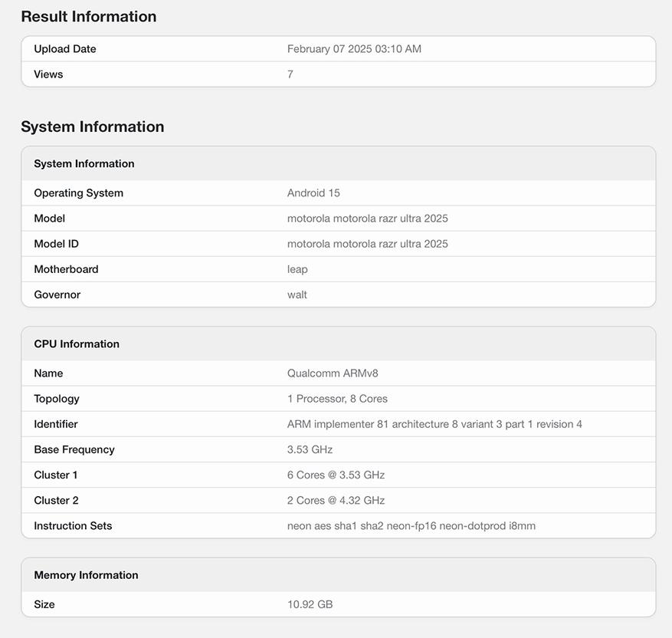The image size is (672, 638).
Task: Click the CPU Information table header
Action: coord(77,344)
